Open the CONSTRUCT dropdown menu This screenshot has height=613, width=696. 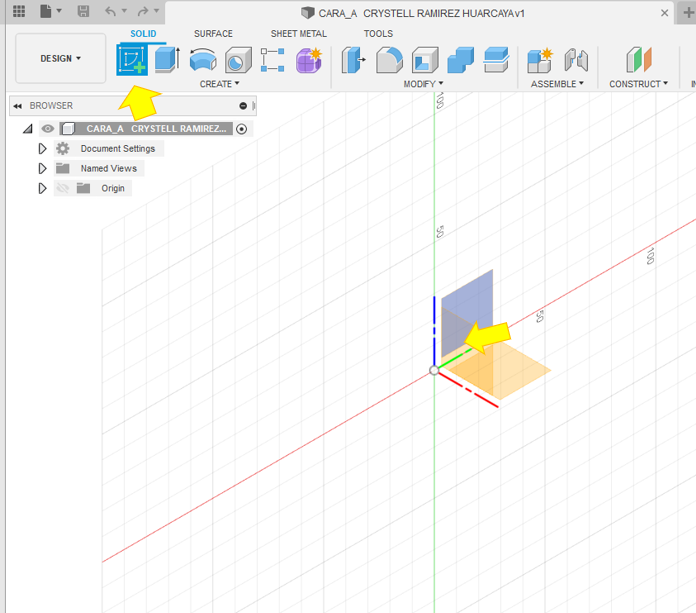pos(638,83)
